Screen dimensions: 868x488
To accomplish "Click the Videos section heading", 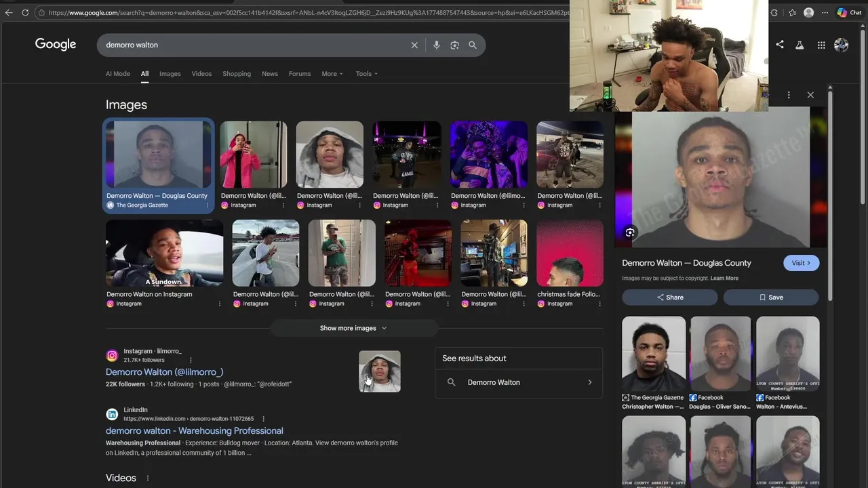I will tap(121, 478).
